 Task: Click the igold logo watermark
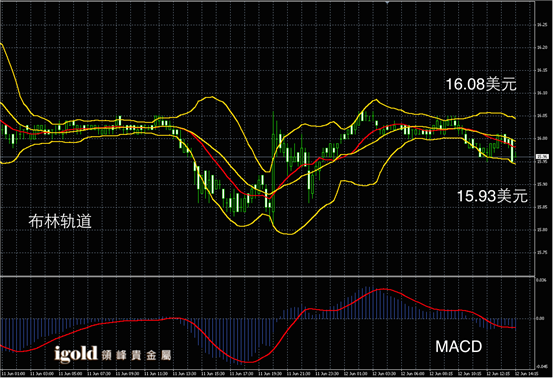75,354
